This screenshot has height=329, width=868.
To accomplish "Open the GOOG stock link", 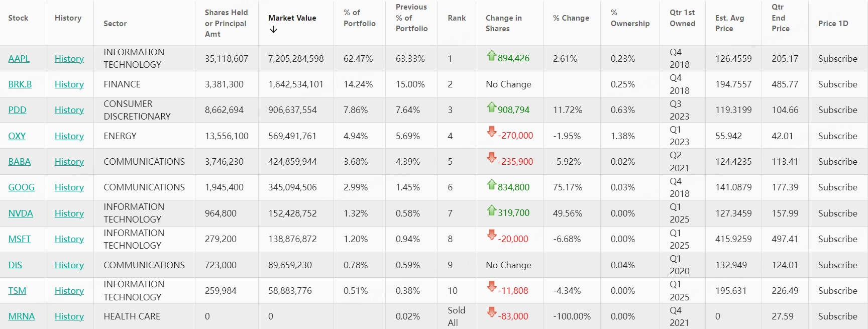I will (22, 187).
